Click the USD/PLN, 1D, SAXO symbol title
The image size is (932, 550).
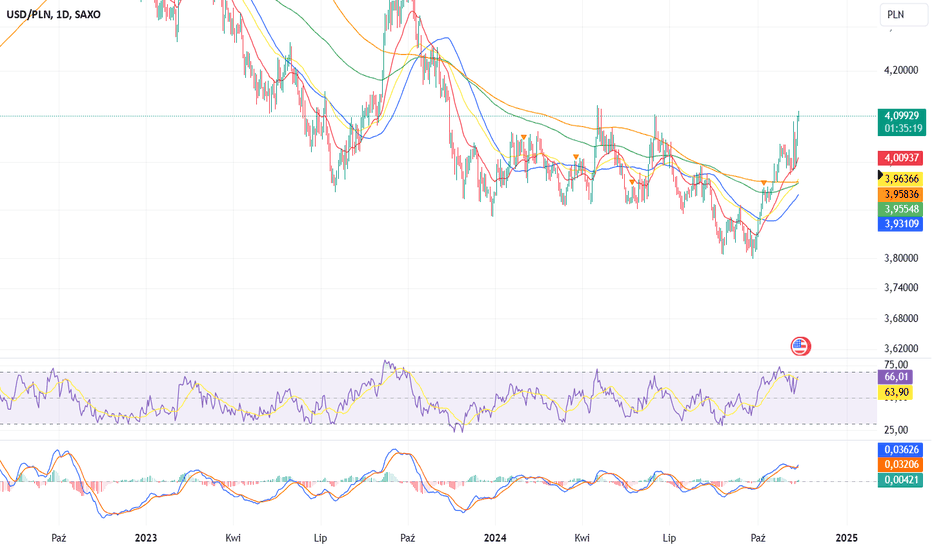pyautogui.click(x=53, y=14)
